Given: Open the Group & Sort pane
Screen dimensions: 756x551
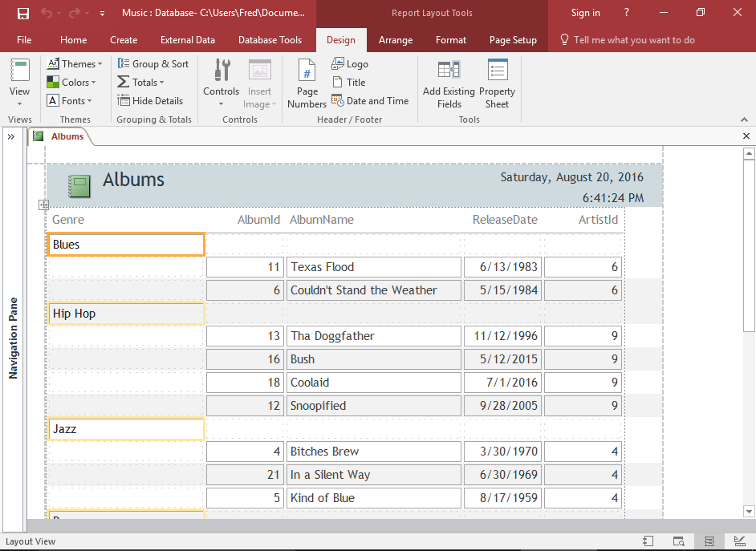Looking at the screenshot, I should (x=153, y=63).
